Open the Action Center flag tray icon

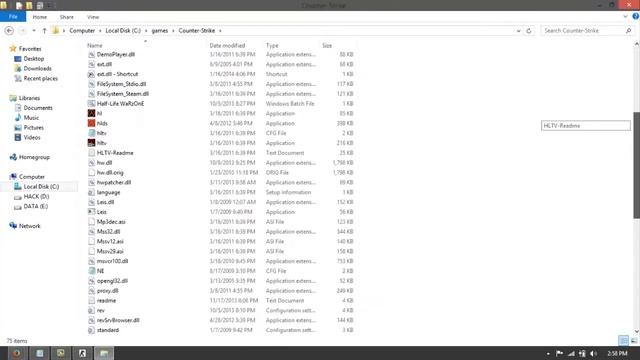(x=560, y=353)
